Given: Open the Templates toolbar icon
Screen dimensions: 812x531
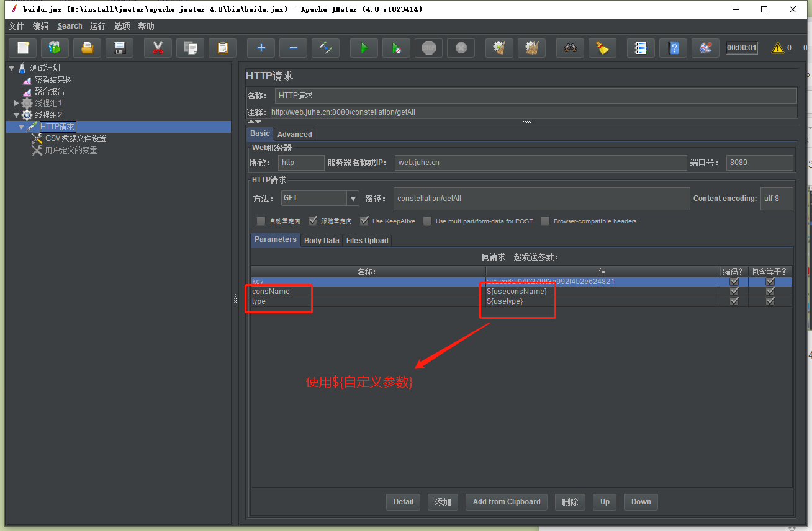Looking at the screenshot, I should [55, 48].
